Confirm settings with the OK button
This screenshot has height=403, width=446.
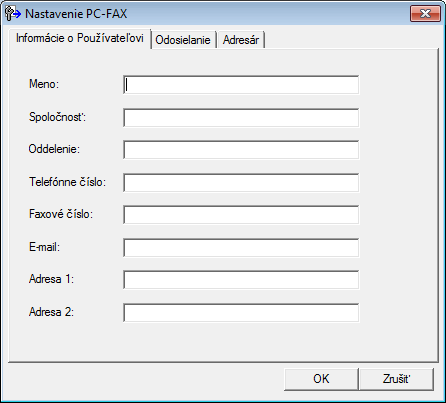[321, 379]
